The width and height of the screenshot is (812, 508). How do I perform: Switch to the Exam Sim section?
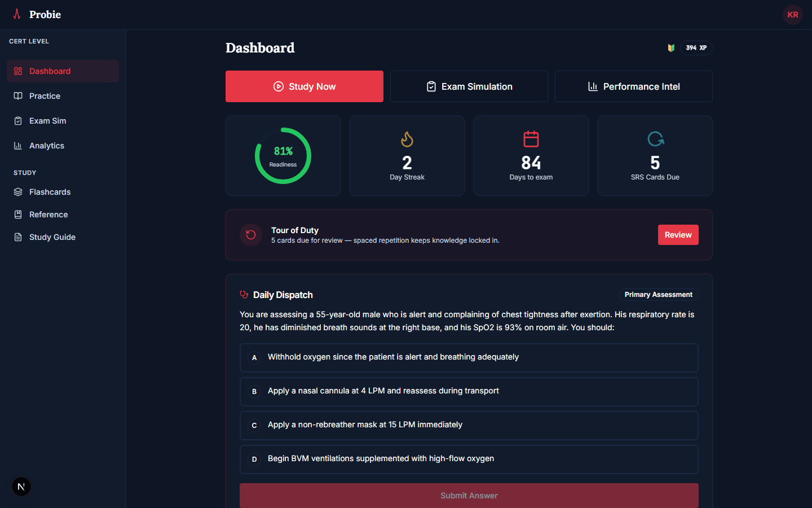coord(47,121)
